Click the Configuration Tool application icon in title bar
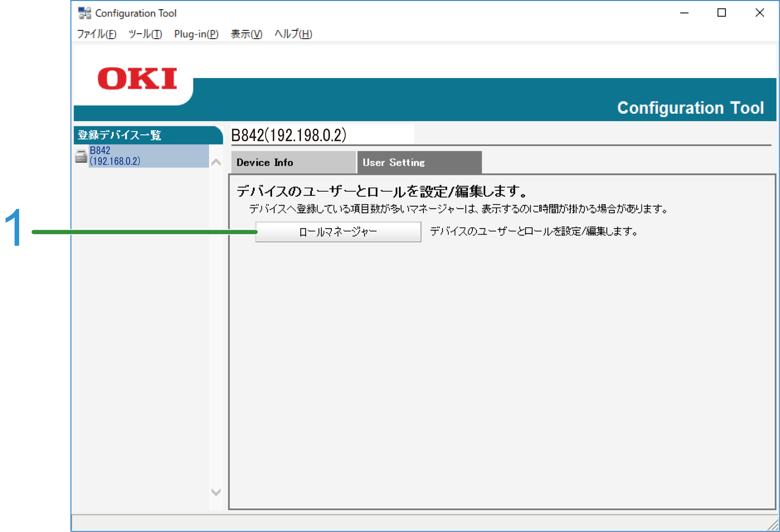This screenshot has width=780, height=532. point(84,12)
